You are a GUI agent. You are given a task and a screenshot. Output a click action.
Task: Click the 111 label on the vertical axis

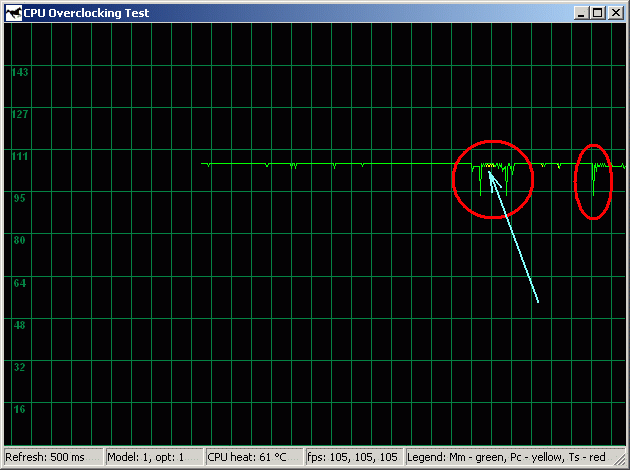click(x=19, y=156)
